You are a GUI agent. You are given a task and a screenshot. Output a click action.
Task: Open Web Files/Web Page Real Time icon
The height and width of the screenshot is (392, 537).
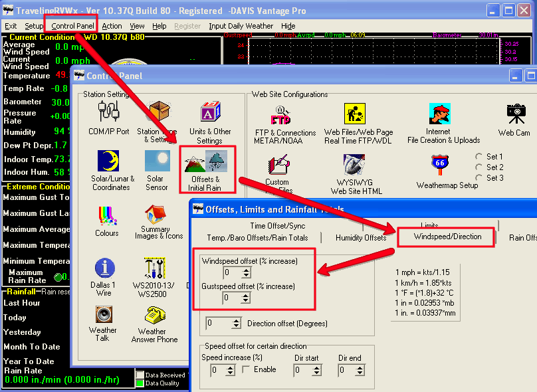pyautogui.click(x=355, y=114)
